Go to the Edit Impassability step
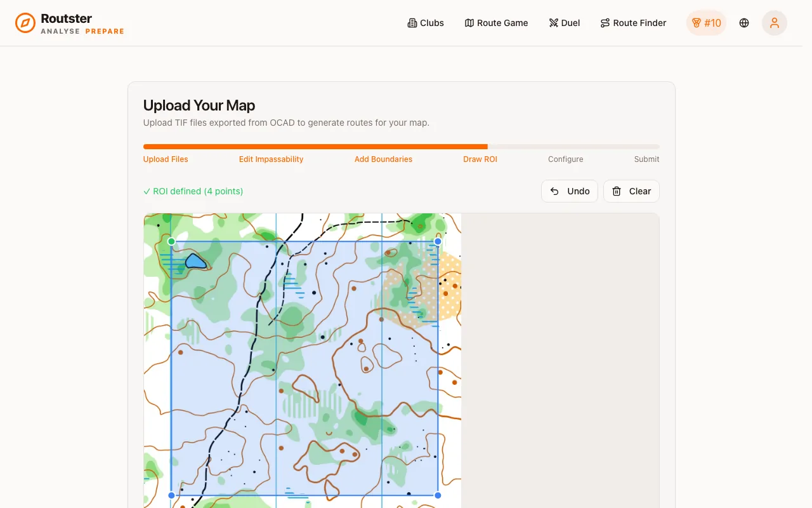Screen dimensions: 812x508 pos(271,159)
